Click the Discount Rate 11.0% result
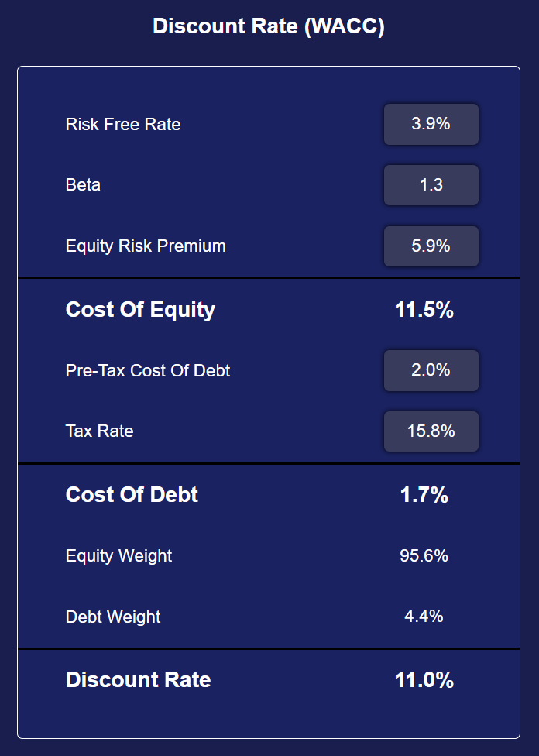 click(x=424, y=680)
